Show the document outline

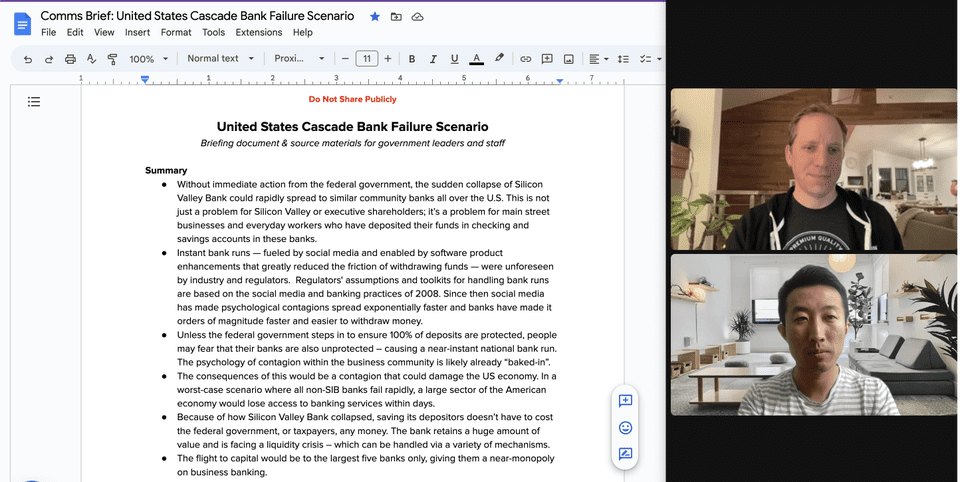pyautogui.click(x=34, y=102)
